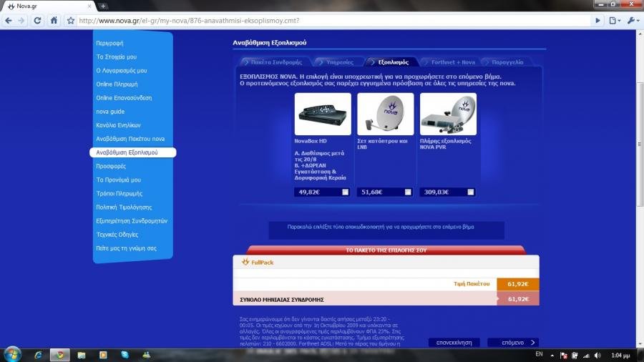Check the NovaBox HD 49,82€ checkbox

346,192
